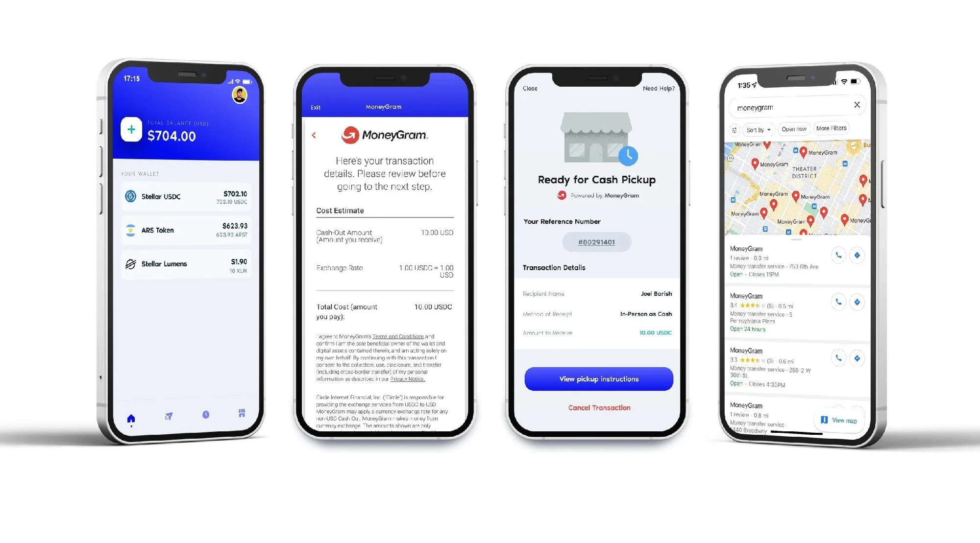This screenshot has width=980, height=543.
Task: Click View pickup instructions button
Action: [598, 378]
